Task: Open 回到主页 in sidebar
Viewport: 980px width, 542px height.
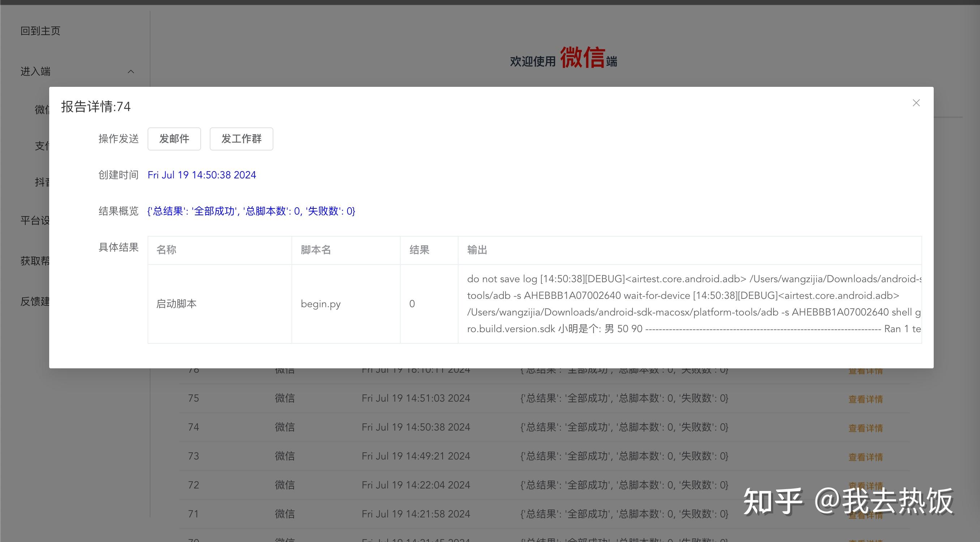Action: 41,31
